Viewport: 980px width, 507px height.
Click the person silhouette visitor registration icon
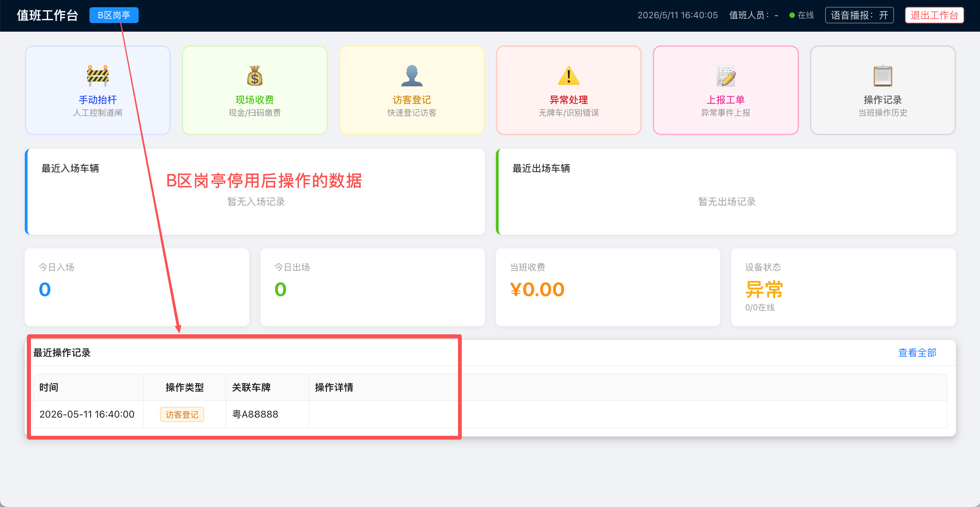[x=412, y=76]
